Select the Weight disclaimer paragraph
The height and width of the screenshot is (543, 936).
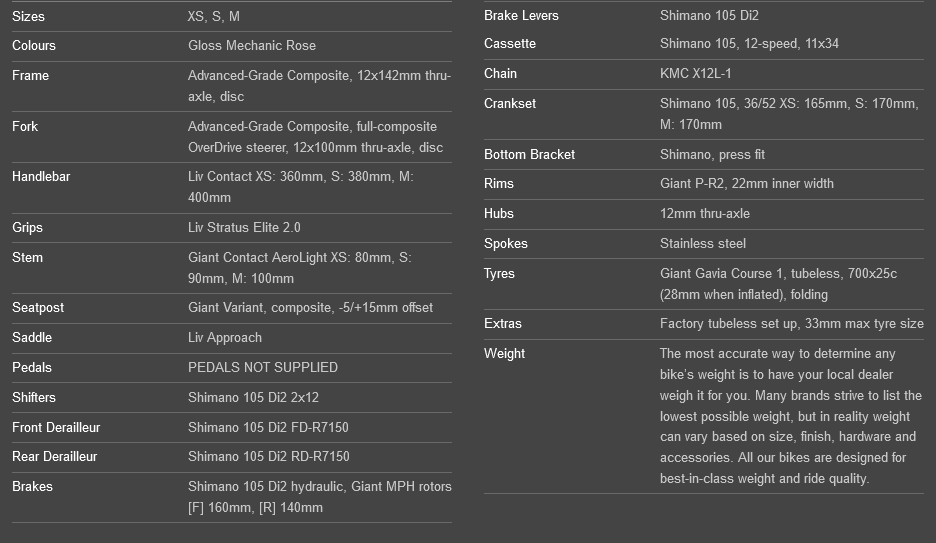click(791, 416)
